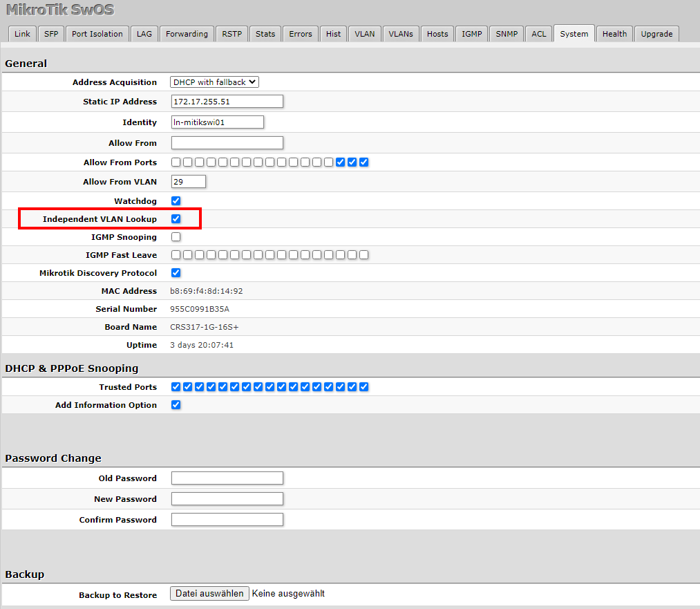Show the Hosts tab
The width and height of the screenshot is (700, 609).
click(437, 34)
